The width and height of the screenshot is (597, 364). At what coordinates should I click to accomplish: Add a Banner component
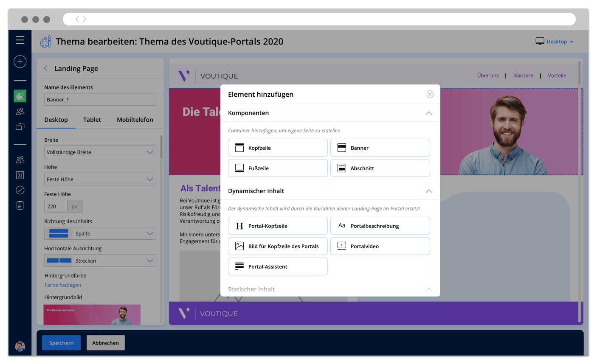pyautogui.click(x=380, y=148)
